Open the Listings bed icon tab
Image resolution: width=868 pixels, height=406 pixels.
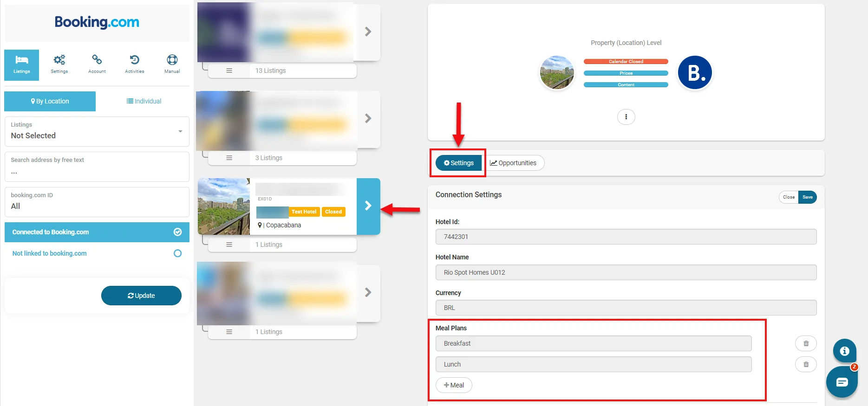click(x=22, y=65)
